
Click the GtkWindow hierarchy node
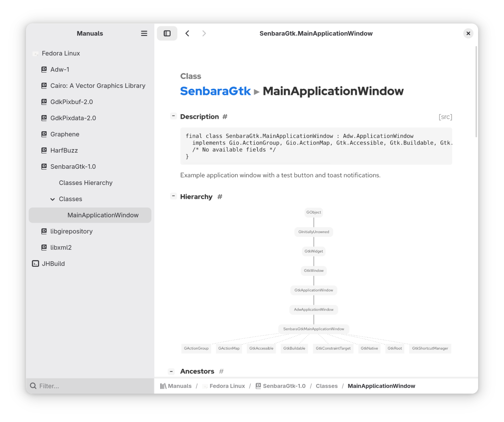pos(313,271)
